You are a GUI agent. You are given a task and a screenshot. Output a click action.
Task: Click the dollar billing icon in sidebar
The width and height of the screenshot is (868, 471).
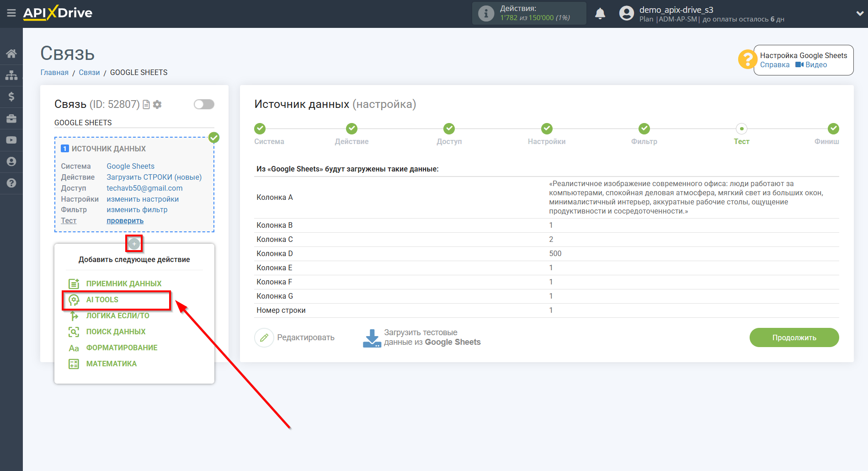11,96
